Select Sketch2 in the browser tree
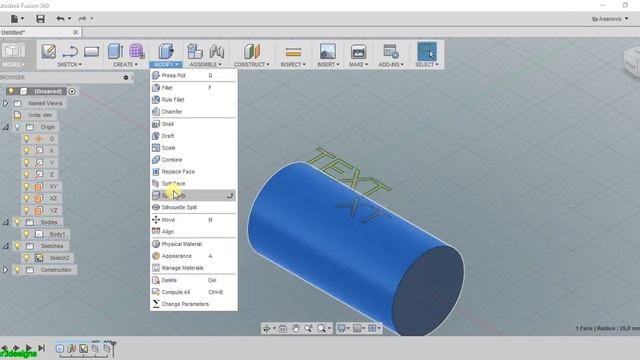The height and width of the screenshot is (360, 640). coord(59,258)
